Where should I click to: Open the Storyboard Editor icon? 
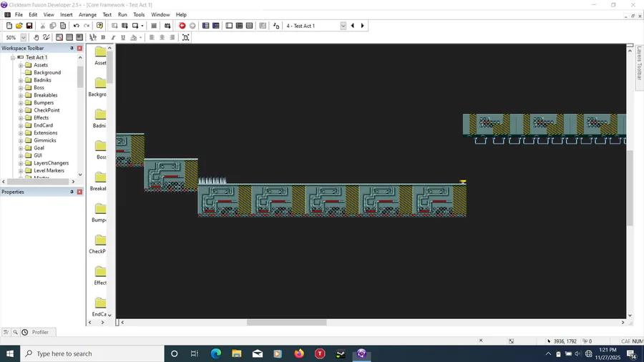(206, 26)
